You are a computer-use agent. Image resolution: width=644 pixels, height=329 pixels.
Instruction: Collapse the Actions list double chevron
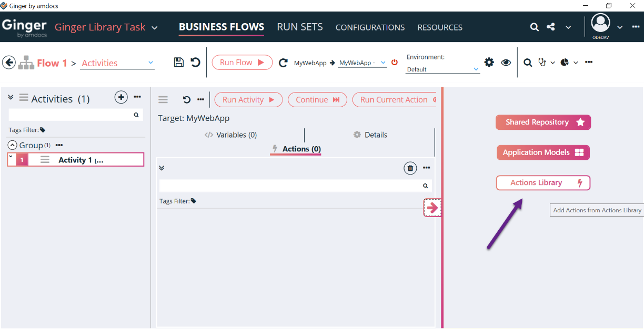162,168
